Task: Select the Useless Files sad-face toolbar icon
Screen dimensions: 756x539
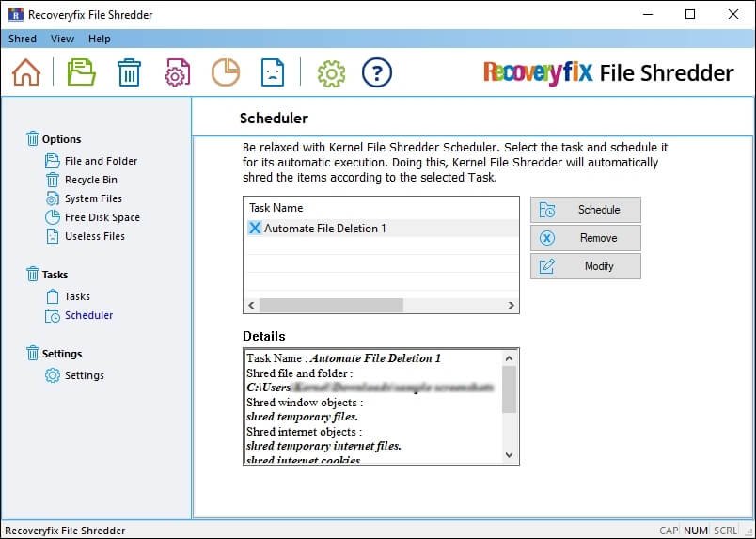Action: [273, 72]
